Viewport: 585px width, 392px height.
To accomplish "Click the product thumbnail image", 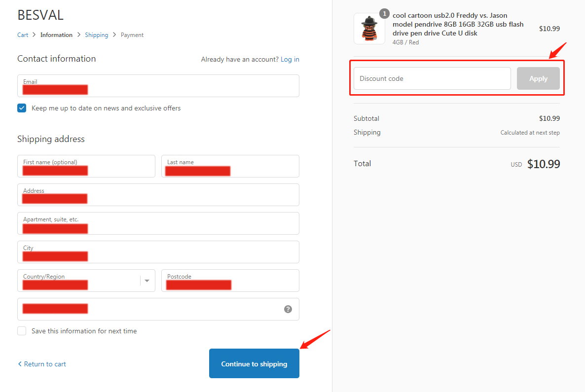I will coord(369,29).
